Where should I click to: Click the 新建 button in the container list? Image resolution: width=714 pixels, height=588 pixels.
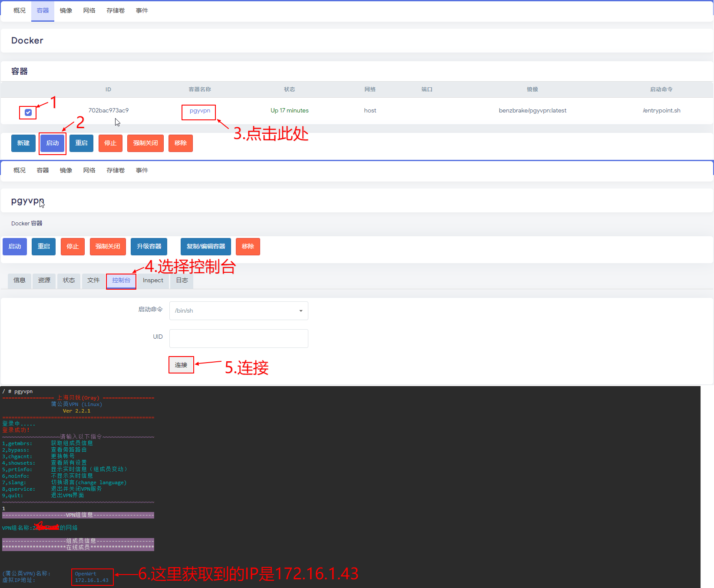23,143
